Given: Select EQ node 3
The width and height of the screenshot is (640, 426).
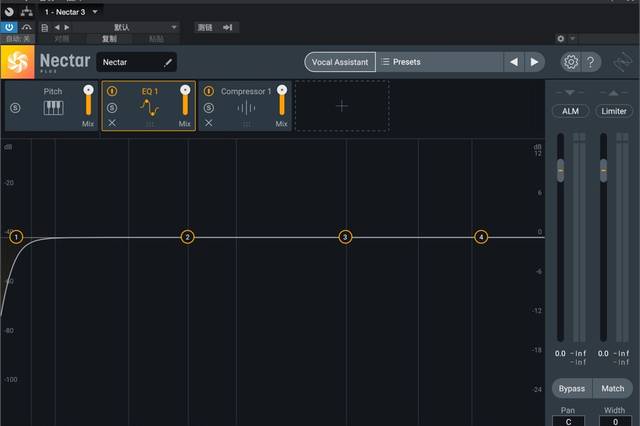Looking at the screenshot, I should (345, 237).
